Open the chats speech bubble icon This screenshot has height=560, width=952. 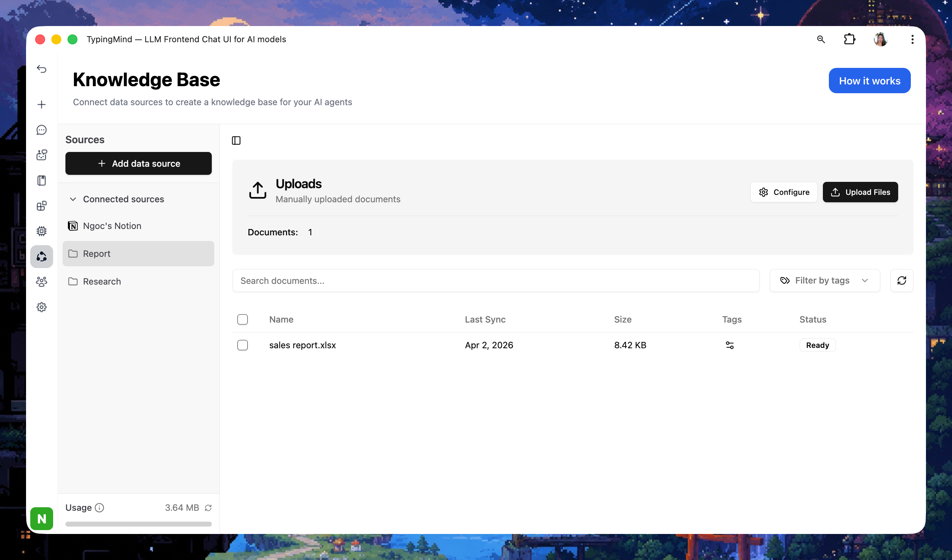[42, 130]
